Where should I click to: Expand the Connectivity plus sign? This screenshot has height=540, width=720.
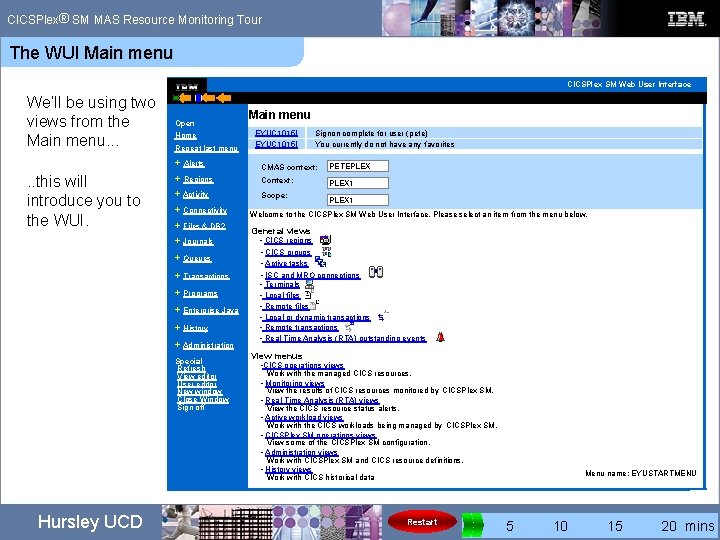coord(177,210)
